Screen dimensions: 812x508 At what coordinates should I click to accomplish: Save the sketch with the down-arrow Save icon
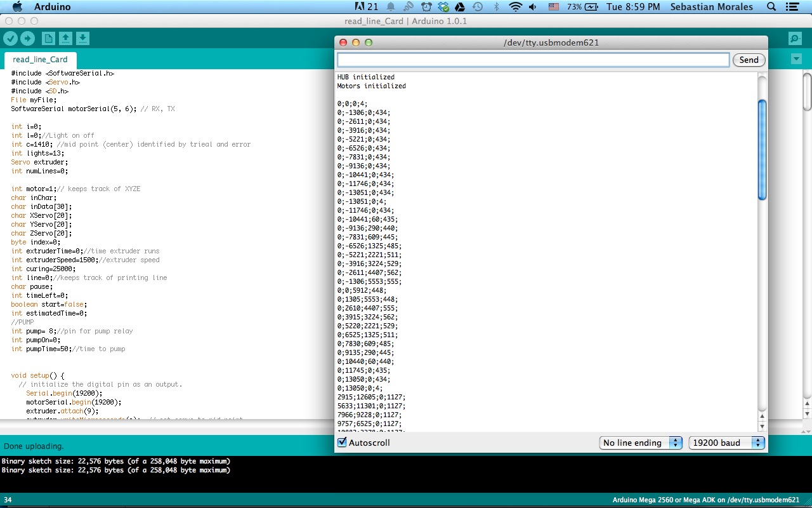82,38
